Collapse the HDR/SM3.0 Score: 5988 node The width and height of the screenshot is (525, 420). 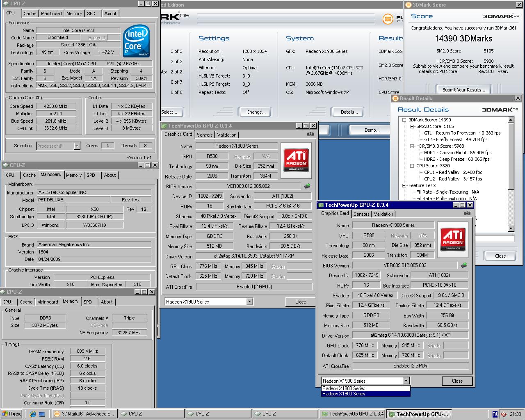tap(412, 146)
